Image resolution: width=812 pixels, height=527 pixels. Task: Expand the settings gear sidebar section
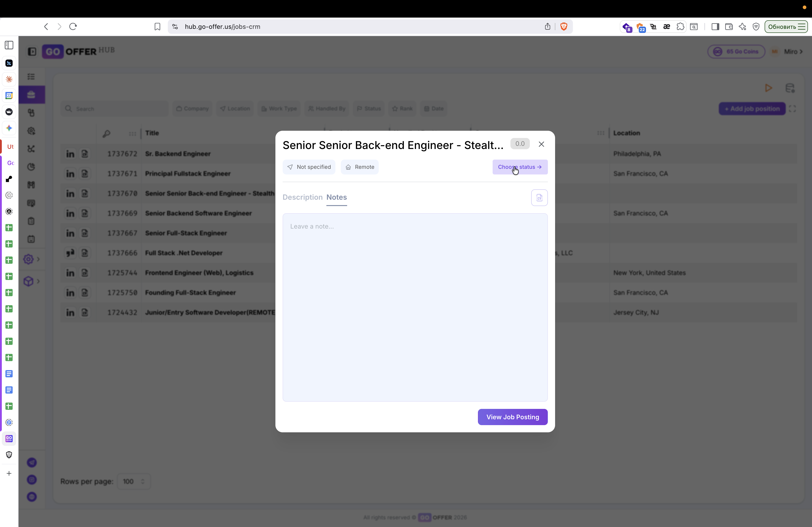29,259
